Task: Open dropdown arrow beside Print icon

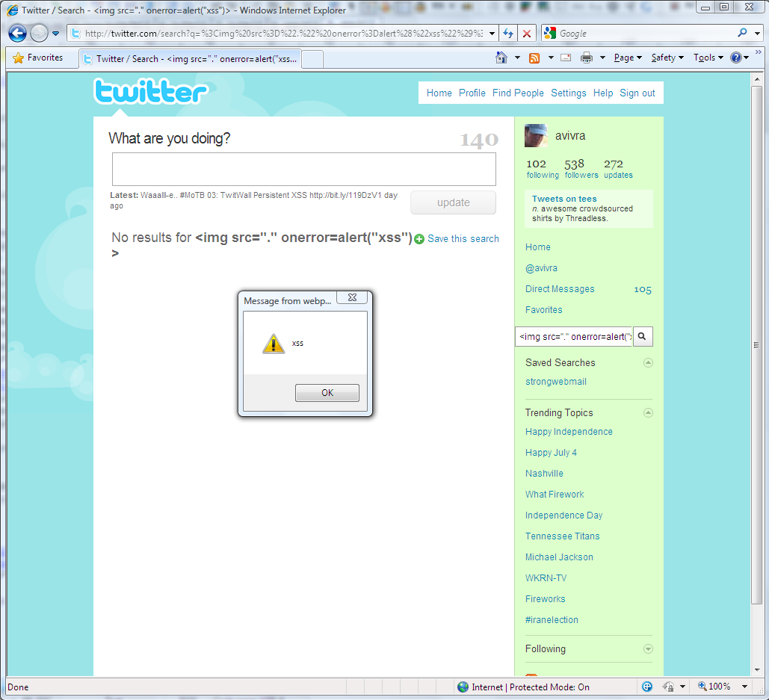Action: pos(603,58)
